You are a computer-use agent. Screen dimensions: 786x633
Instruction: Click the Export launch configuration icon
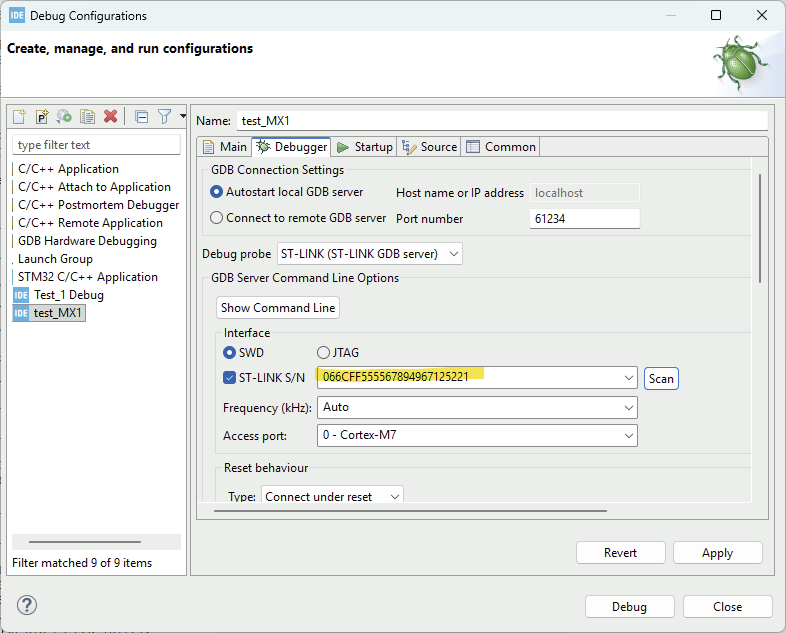coord(64,117)
